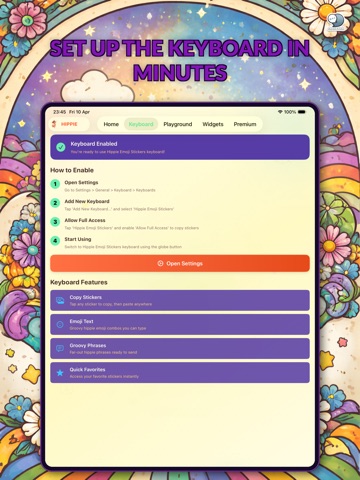Click the icon inside Open Settings button
Screen dimensions: 360x480
point(160,263)
